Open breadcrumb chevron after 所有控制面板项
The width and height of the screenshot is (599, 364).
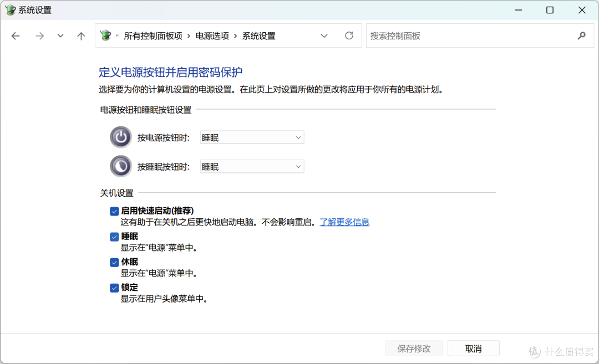point(189,36)
